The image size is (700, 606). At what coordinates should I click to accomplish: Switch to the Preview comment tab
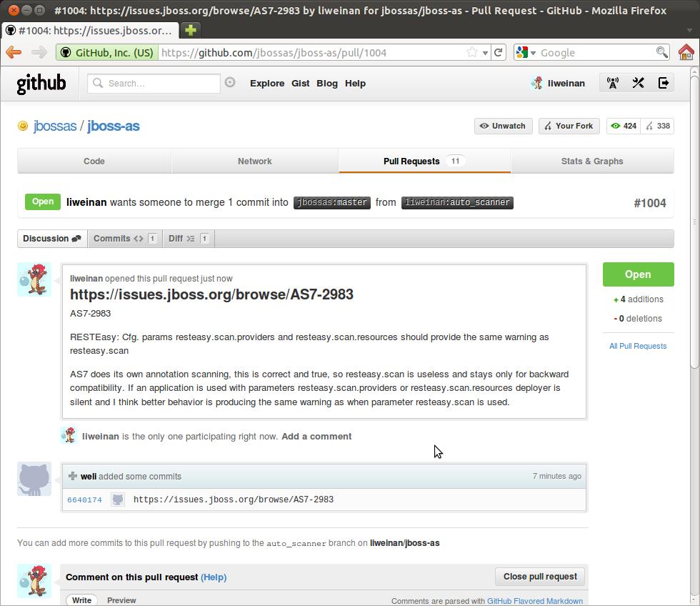click(121, 600)
